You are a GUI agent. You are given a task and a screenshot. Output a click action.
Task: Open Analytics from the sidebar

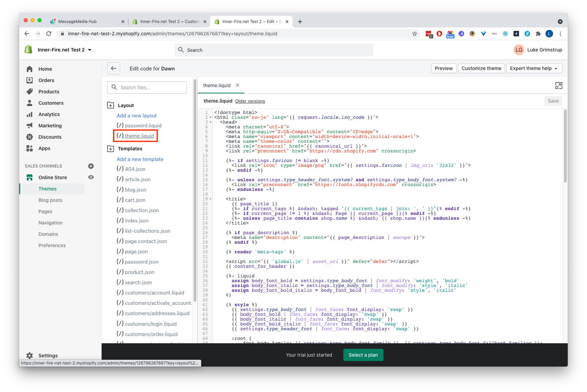click(30, 114)
